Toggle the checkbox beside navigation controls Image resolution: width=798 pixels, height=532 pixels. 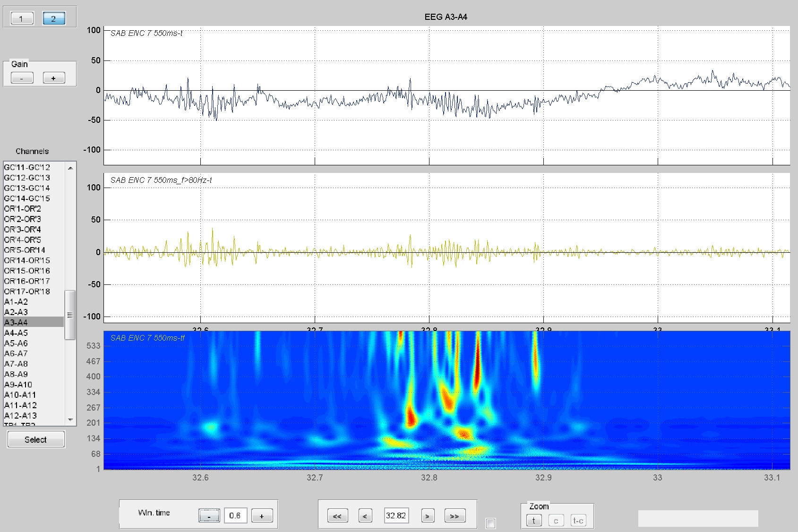pyautogui.click(x=491, y=523)
